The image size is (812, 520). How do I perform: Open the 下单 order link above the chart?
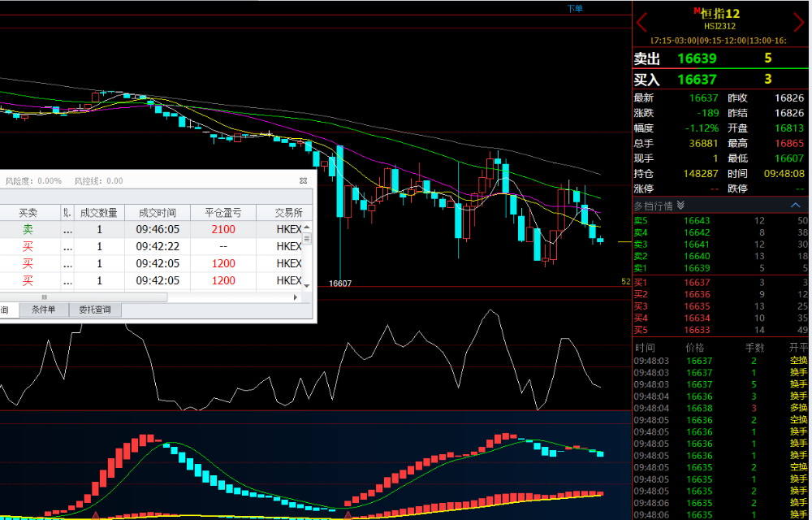click(575, 8)
